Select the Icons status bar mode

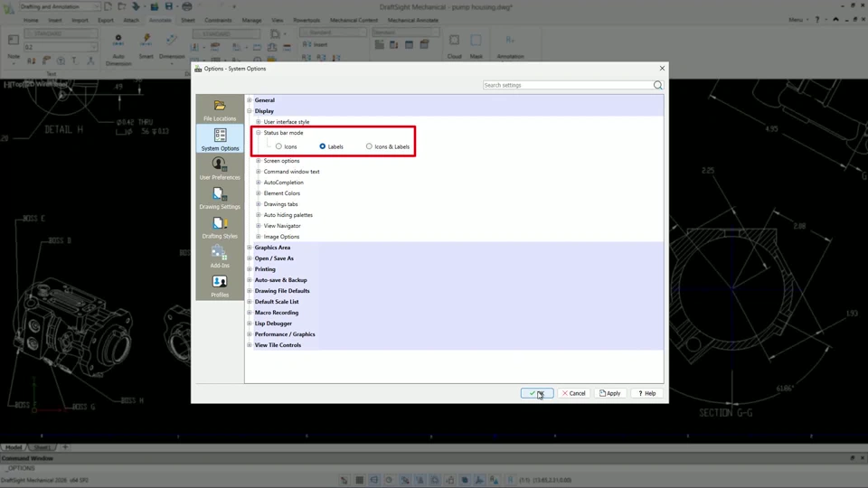pos(278,146)
